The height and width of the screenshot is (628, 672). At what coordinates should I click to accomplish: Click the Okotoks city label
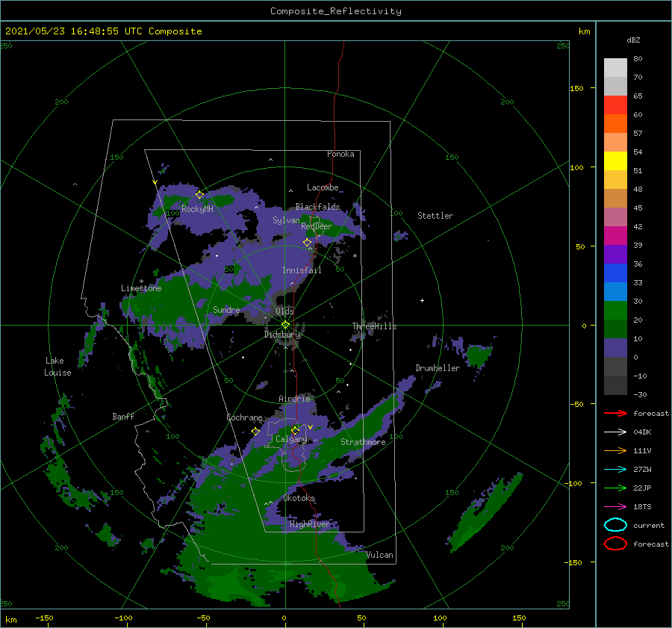click(x=299, y=498)
